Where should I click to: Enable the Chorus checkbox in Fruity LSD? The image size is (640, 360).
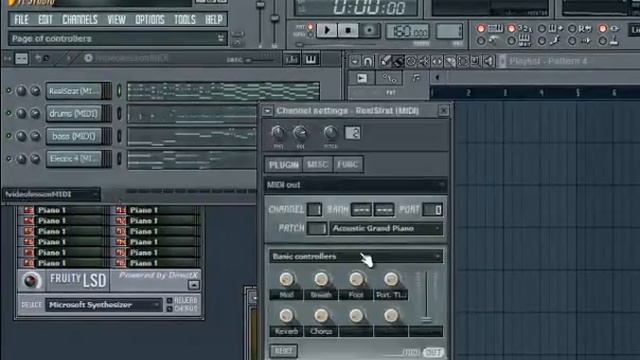point(169,309)
